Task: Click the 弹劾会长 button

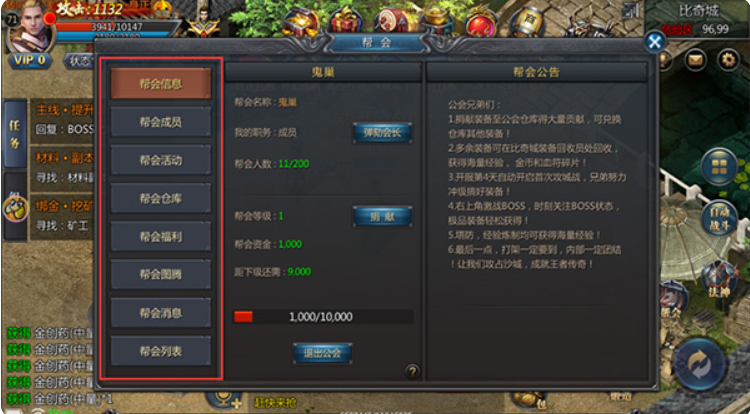Action: 382,132
